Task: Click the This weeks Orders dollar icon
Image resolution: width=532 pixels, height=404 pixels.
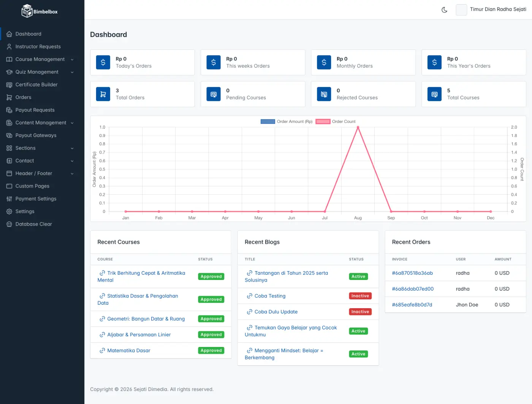Action: [x=214, y=62]
